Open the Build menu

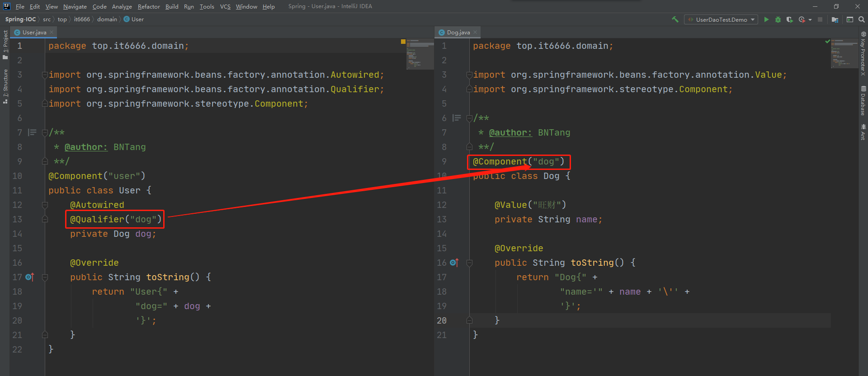172,6
